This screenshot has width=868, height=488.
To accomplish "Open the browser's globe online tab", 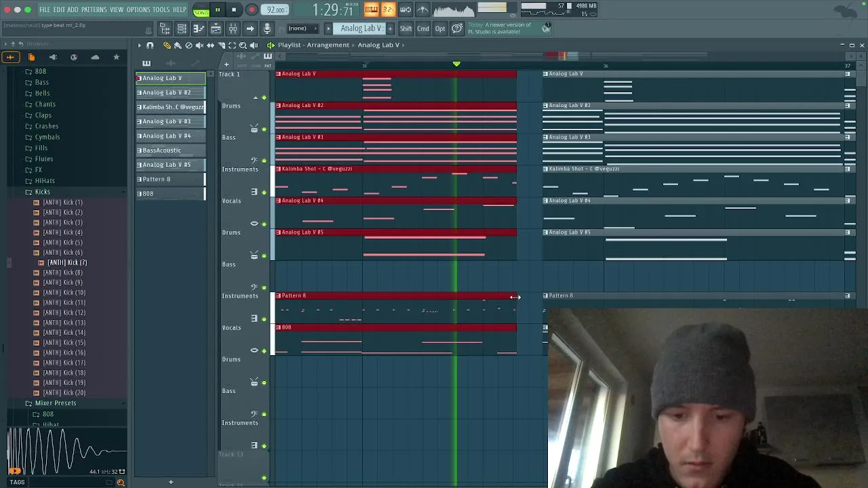I will point(74,57).
